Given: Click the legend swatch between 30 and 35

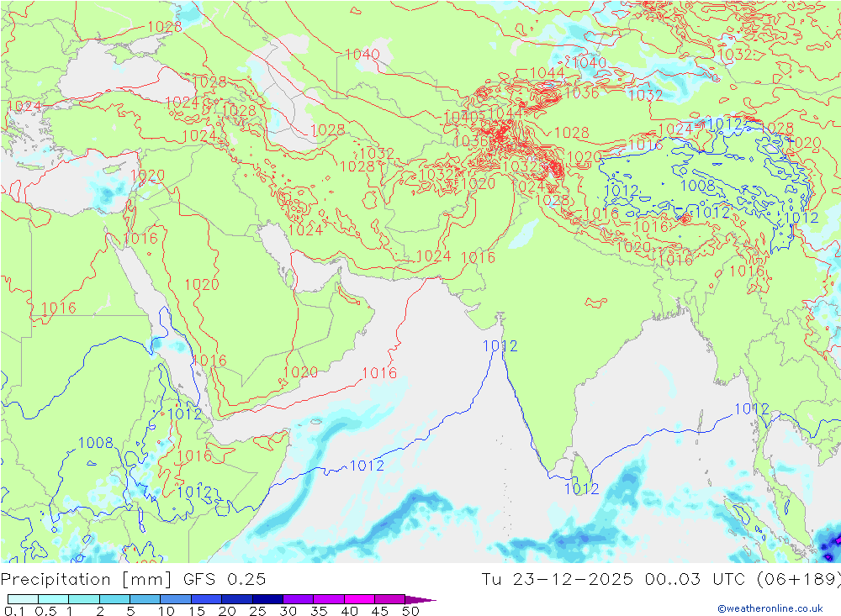Looking at the screenshot, I should pos(298,599).
